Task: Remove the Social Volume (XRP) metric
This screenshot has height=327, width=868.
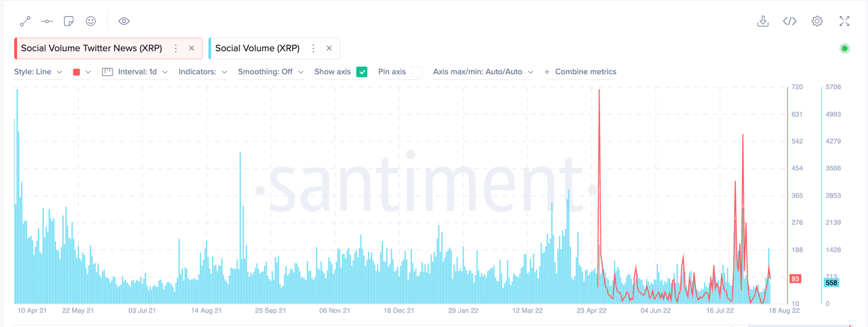Action: (329, 49)
